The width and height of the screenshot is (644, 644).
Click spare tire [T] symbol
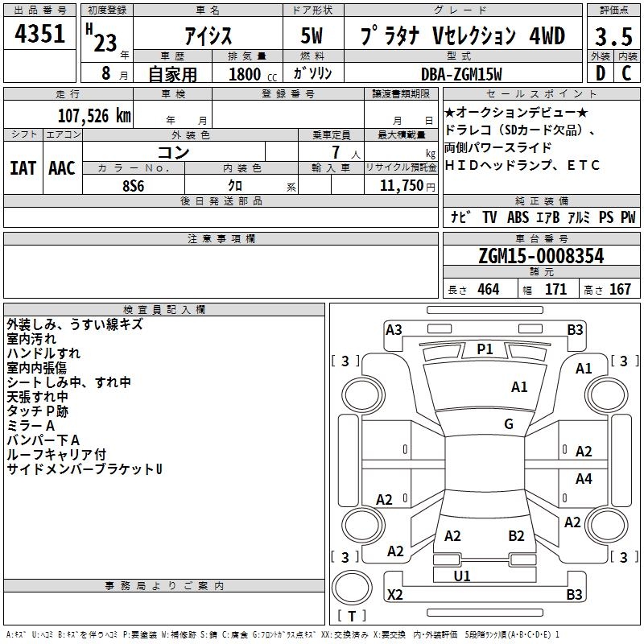pos(352,615)
